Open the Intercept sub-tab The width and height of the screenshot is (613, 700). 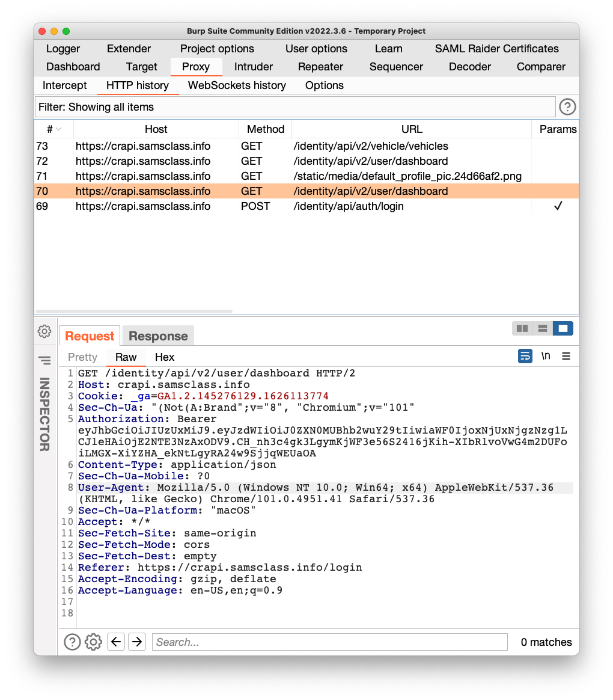click(x=65, y=85)
